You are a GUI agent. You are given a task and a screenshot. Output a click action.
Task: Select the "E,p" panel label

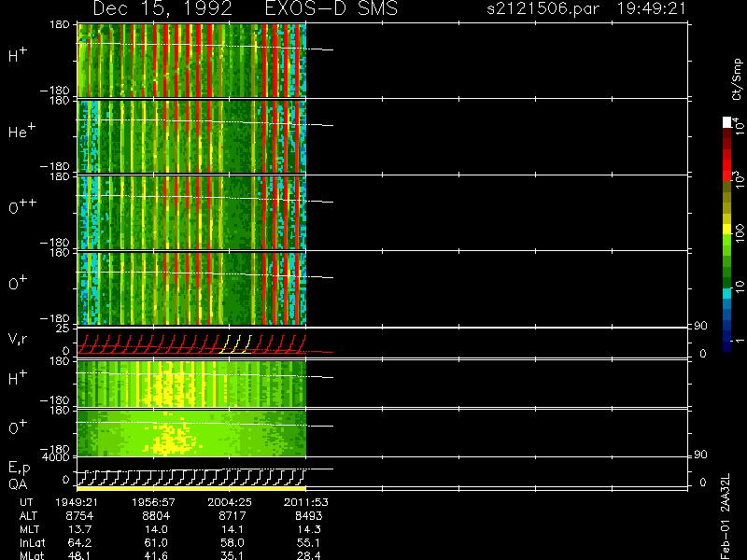coord(19,469)
